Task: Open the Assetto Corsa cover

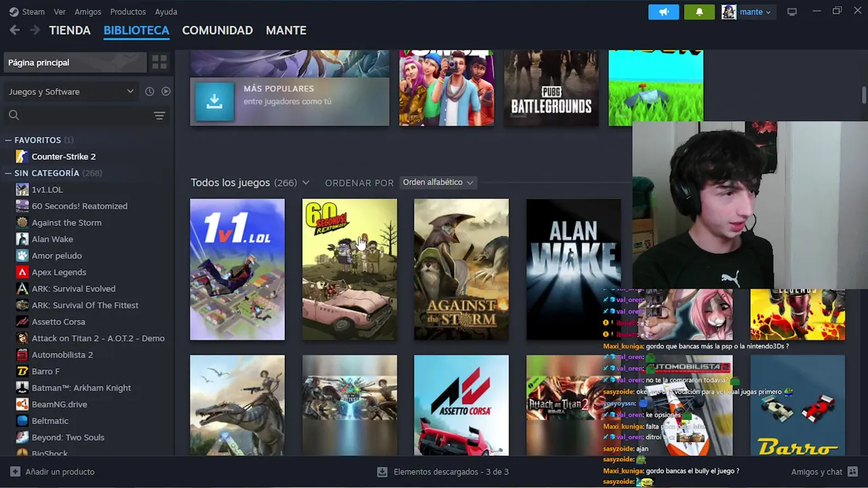Action: (x=461, y=405)
